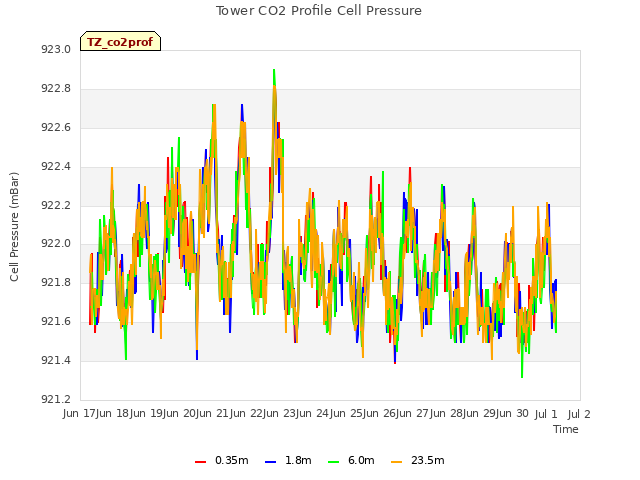
Task: Click the Cell Pressure (mBar) axis label
Action: 14,227
